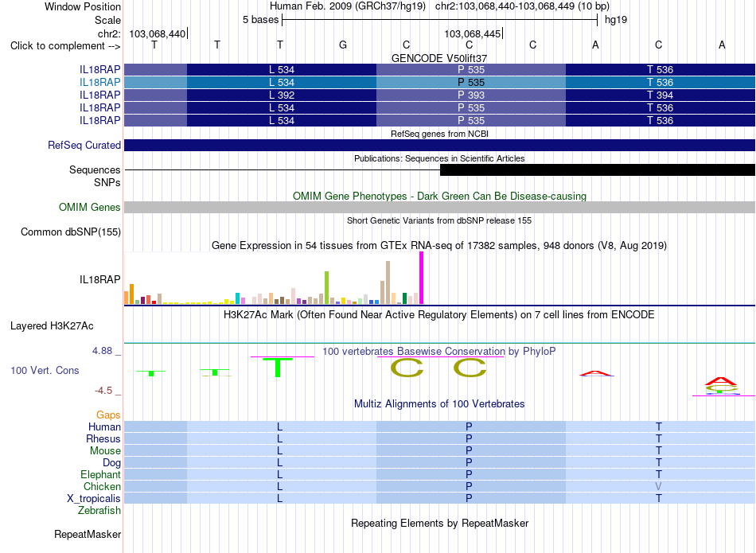Viewport: 756px width, 553px height.
Task: Click the GENCODE V50lift37 track title
Action: click(x=439, y=58)
